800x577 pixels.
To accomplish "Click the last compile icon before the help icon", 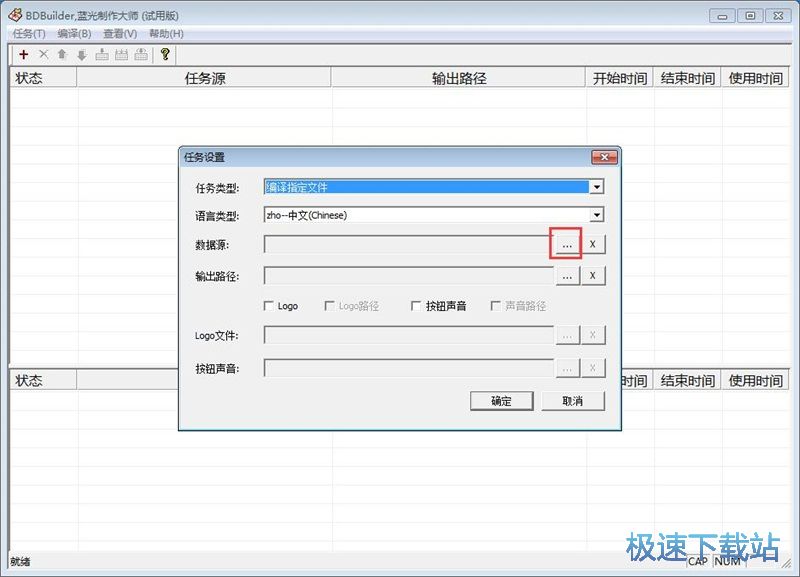I will [141, 55].
